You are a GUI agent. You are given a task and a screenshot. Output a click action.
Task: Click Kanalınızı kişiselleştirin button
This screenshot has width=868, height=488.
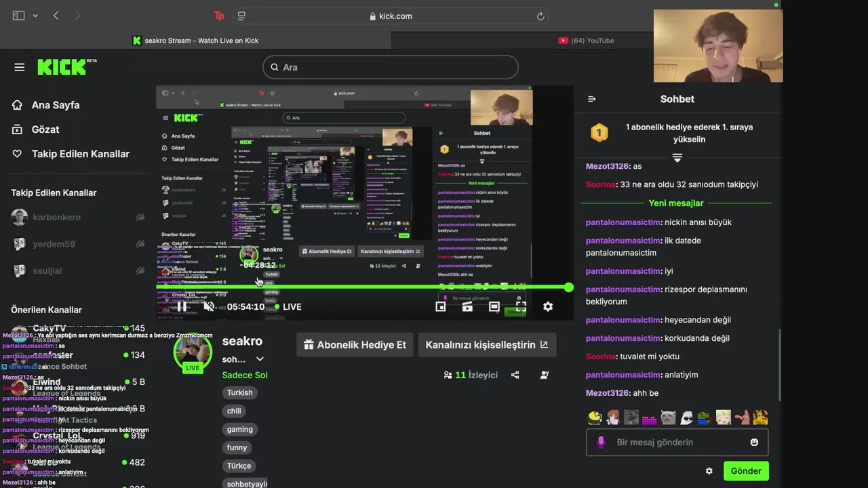(487, 344)
